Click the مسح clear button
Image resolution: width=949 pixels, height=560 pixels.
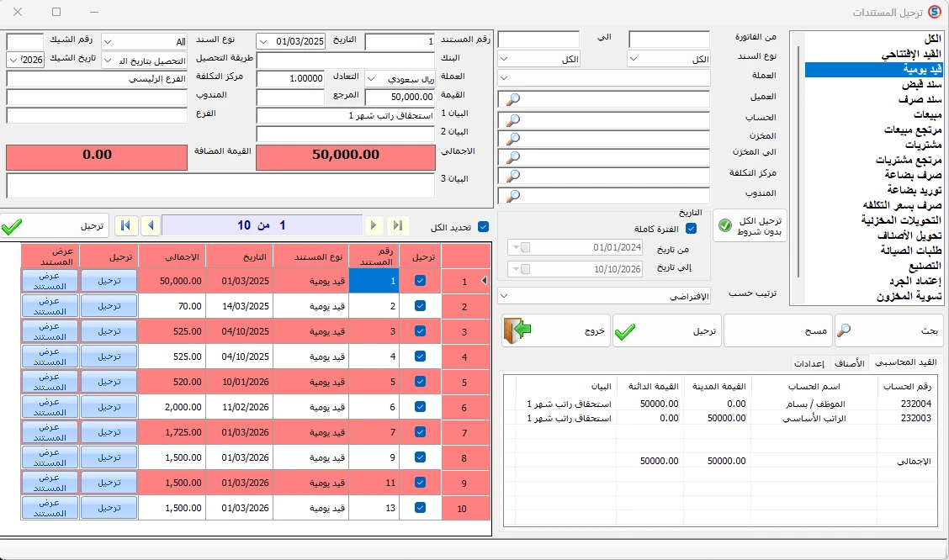(x=777, y=330)
